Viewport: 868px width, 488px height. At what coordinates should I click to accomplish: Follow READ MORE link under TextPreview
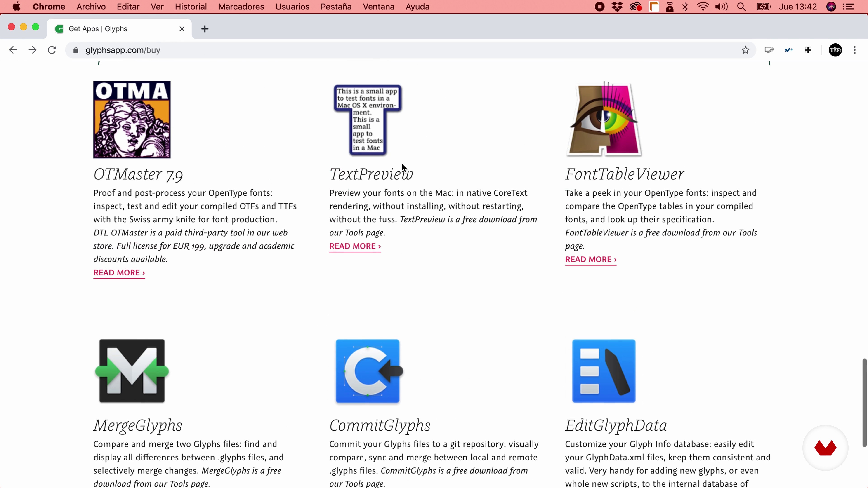pyautogui.click(x=355, y=246)
